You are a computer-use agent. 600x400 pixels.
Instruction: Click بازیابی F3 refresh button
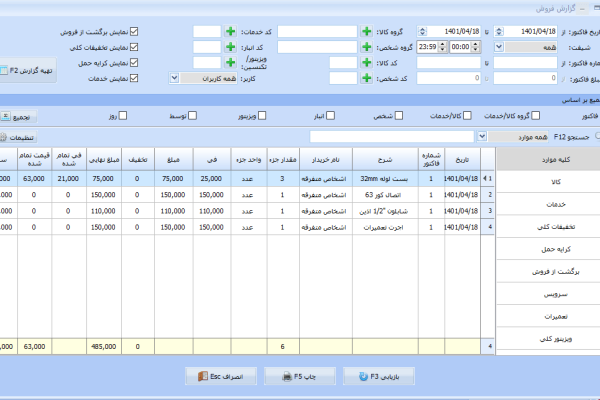pyautogui.click(x=379, y=377)
